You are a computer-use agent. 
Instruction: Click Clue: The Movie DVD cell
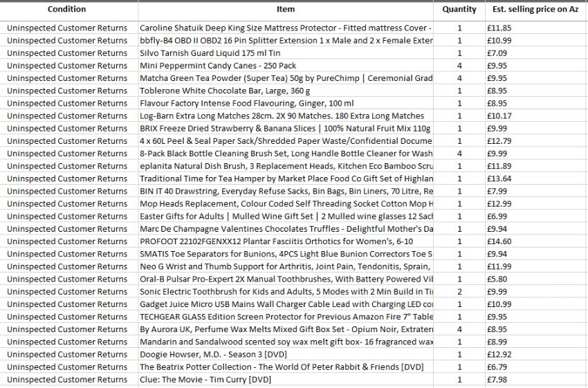point(286,380)
